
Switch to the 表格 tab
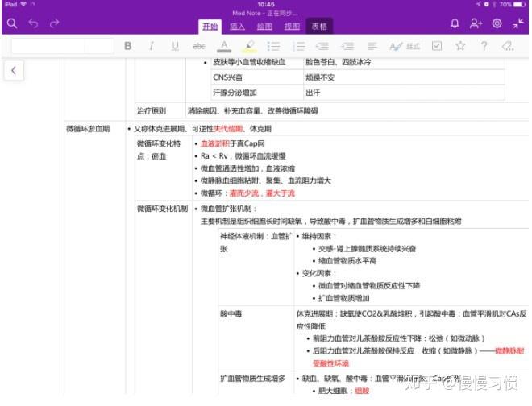click(x=319, y=27)
